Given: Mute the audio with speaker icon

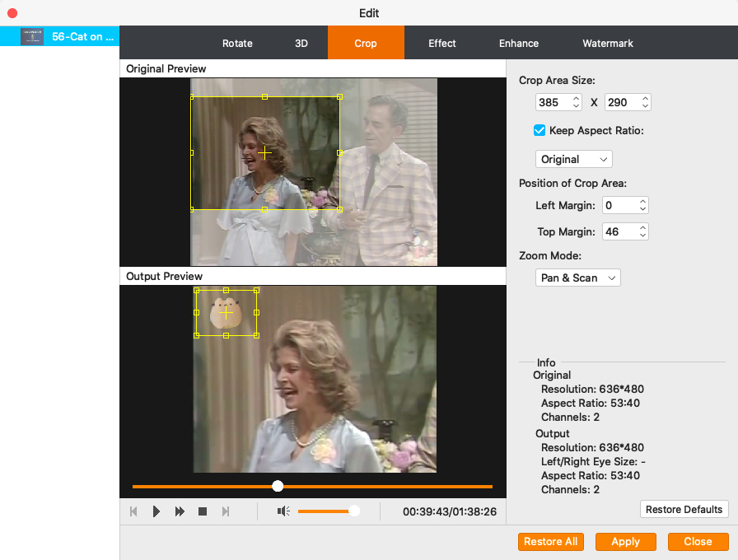Looking at the screenshot, I should point(283,511).
